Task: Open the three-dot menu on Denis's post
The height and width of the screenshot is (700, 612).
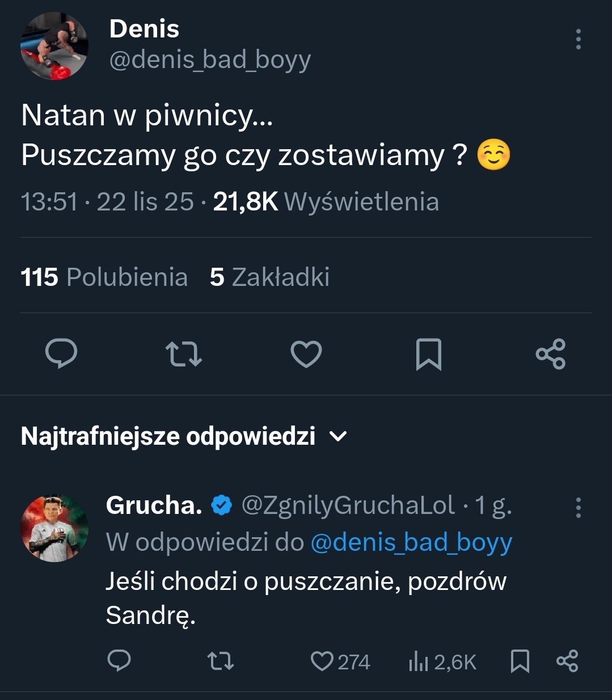Action: [578, 39]
